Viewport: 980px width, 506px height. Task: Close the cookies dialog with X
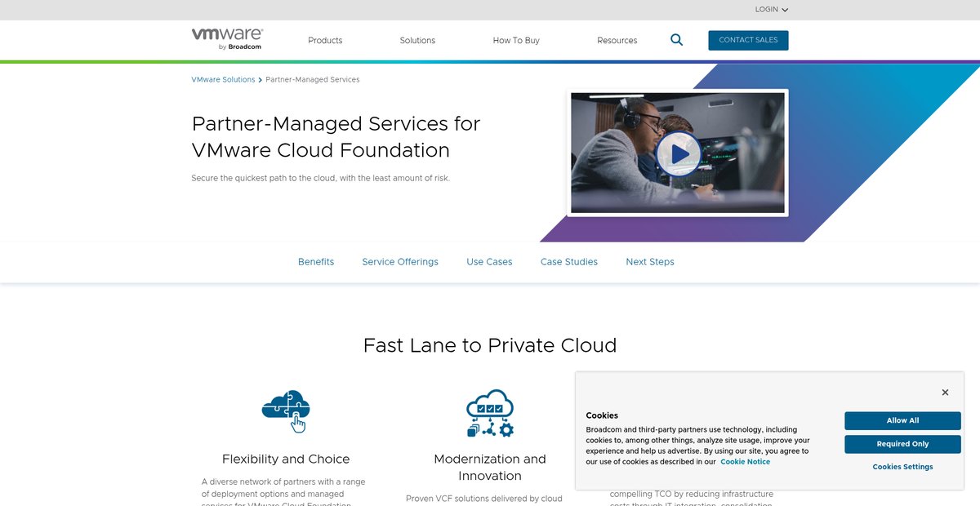pos(945,393)
